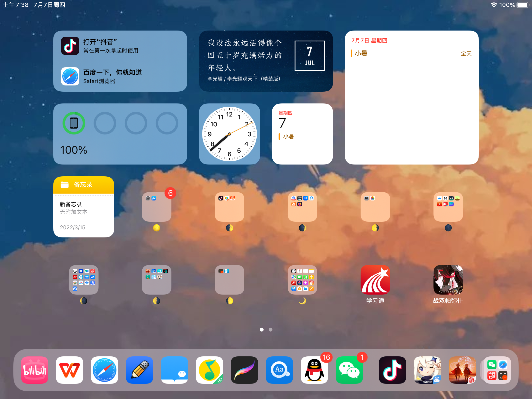Open the folder with Zhihu app

point(302,207)
